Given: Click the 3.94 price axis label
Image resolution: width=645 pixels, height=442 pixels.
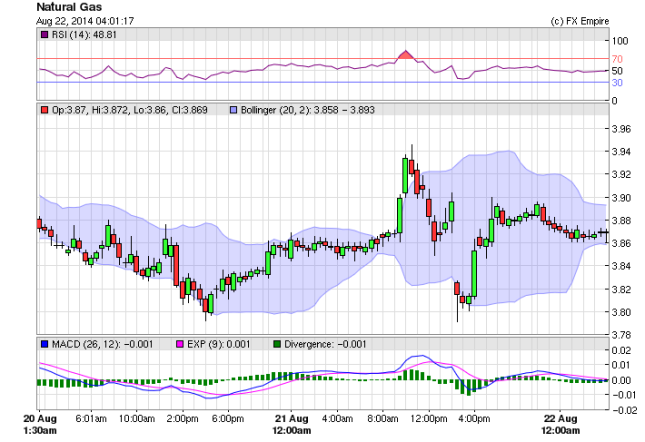Looking at the screenshot, I should tap(621, 152).
